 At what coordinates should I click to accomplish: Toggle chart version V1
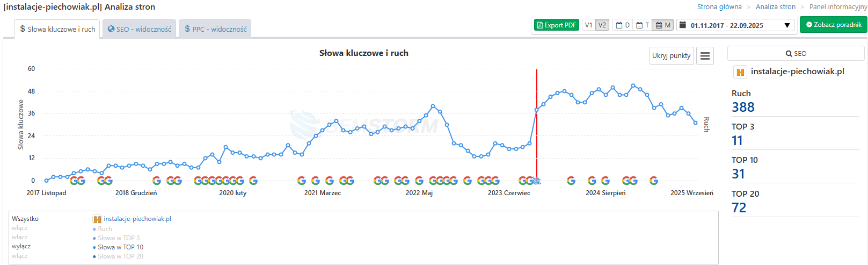(x=589, y=25)
